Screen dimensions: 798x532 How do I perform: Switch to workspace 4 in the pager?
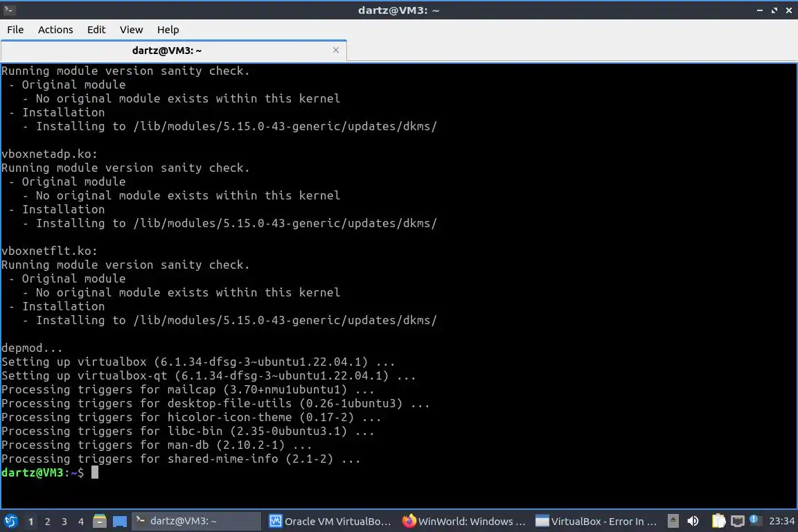point(81,522)
